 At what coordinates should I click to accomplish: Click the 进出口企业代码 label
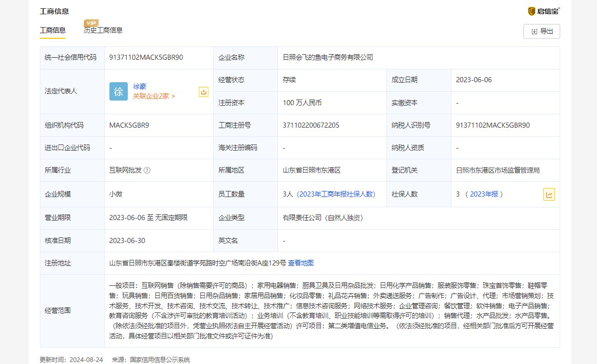pos(67,148)
